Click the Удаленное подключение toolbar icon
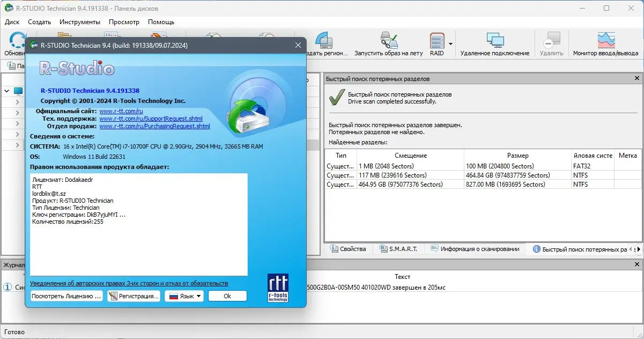This screenshot has width=644, height=339. pyautogui.click(x=494, y=41)
